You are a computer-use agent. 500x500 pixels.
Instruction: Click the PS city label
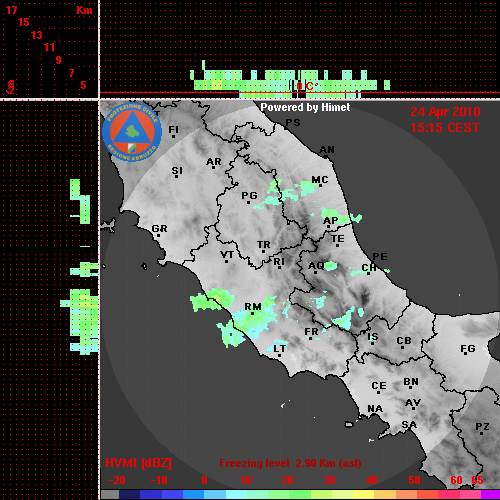(x=293, y=123)
